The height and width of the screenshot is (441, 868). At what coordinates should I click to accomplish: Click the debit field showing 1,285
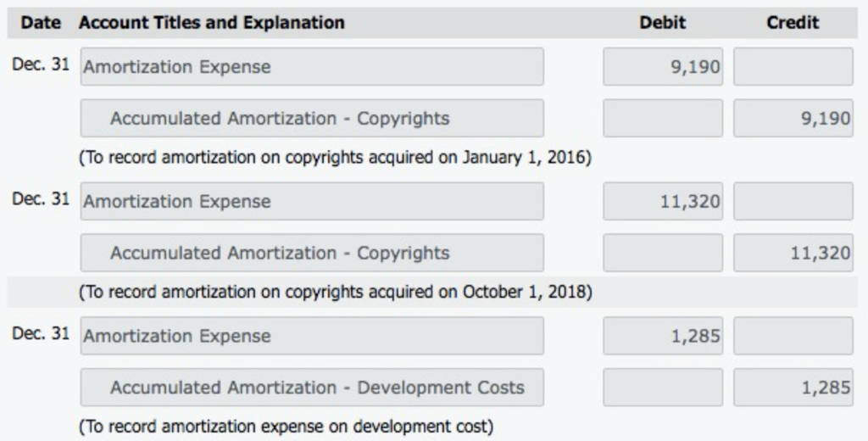pos(663,336)
